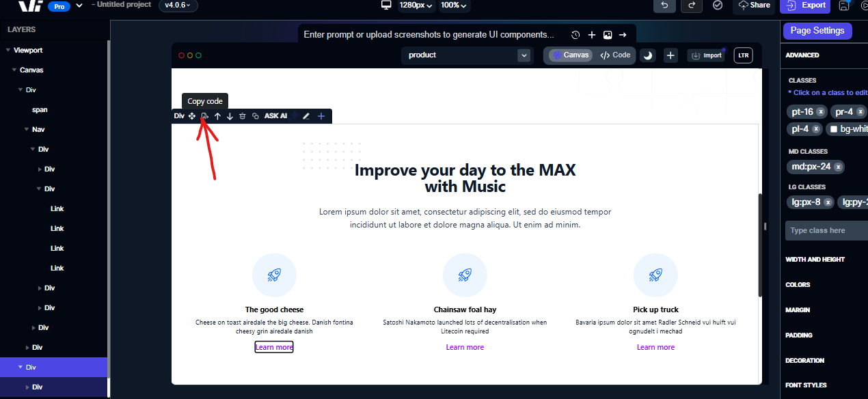The height and width of the screenshot is (399, 868).
Task: Open the Decoration section
Action: (805, 361)
